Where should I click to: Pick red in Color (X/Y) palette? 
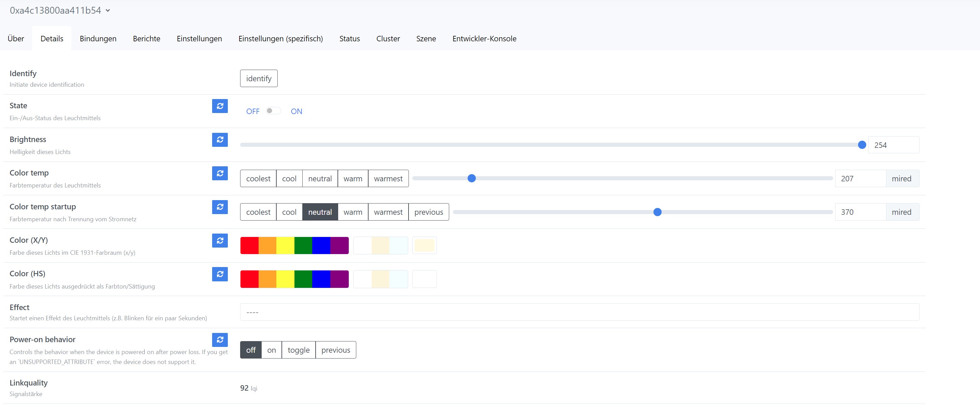click(x=250, y=245)
